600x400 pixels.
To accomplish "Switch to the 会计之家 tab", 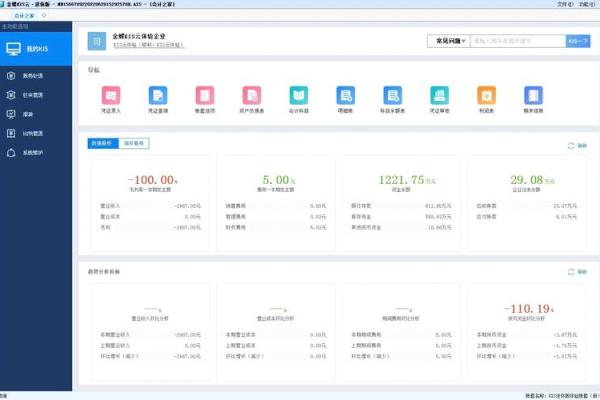I will (24, 16).
